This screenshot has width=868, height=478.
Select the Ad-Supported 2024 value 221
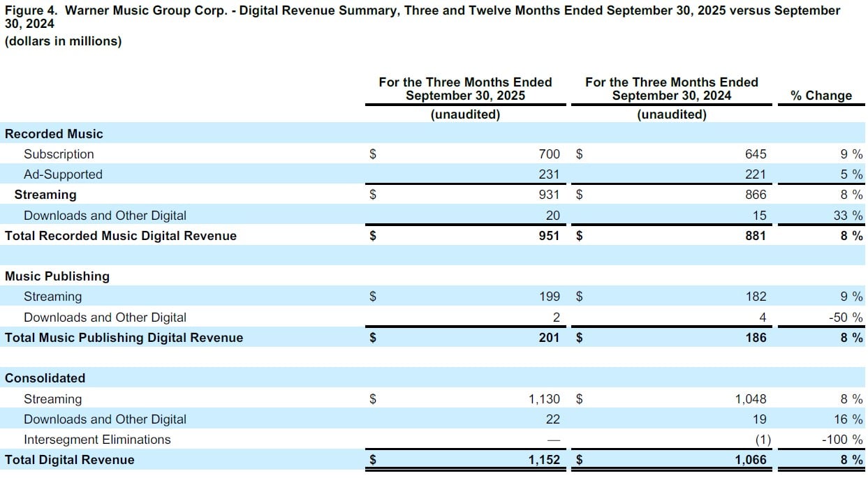point(755,174)
